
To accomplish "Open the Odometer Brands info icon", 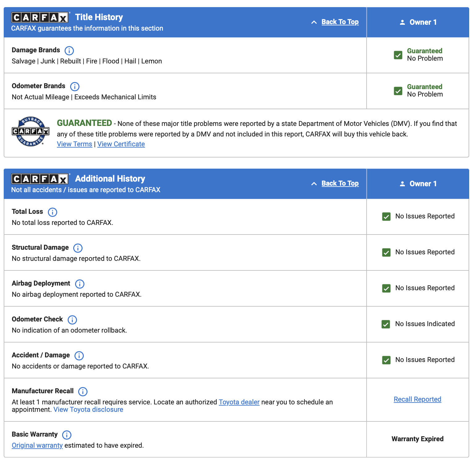I will 75,86.
